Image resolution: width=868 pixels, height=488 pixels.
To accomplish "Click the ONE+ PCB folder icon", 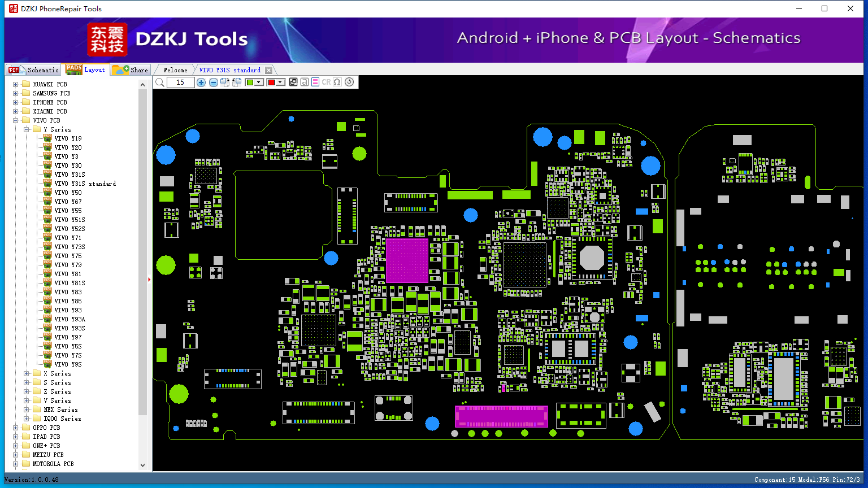I will click(x=25, y=446).
